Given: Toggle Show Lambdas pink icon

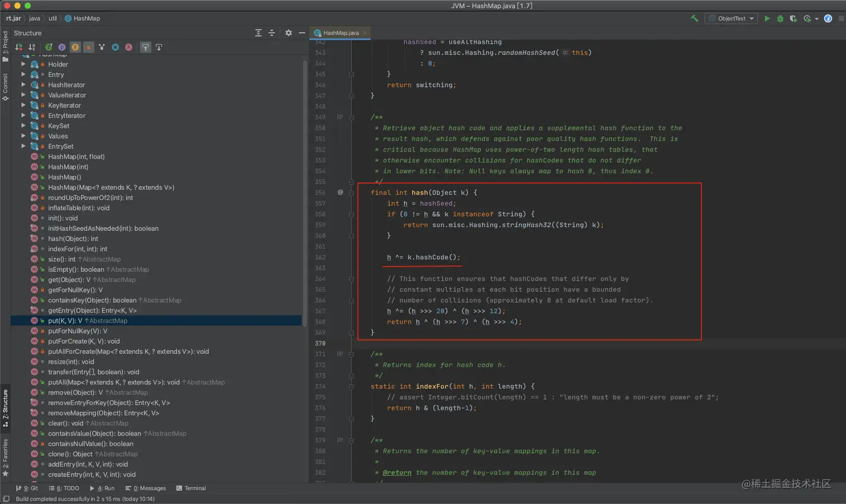Looking at the screenshot, I should (129, 47).
